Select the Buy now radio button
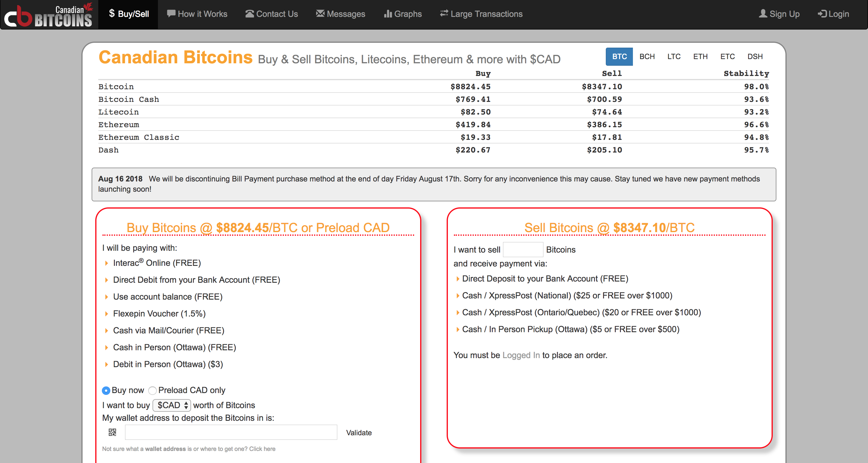Viewport: 868px width, 463px height. click(106, 390)
